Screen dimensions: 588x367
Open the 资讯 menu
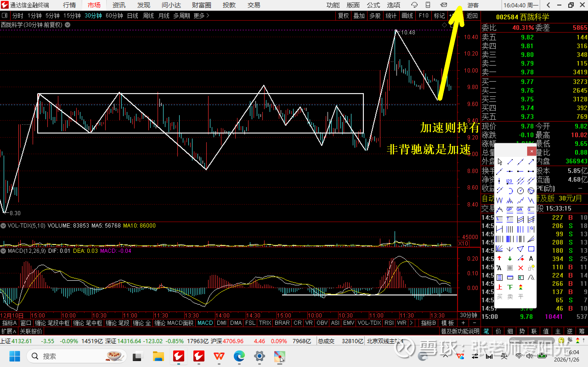(119, 5)
